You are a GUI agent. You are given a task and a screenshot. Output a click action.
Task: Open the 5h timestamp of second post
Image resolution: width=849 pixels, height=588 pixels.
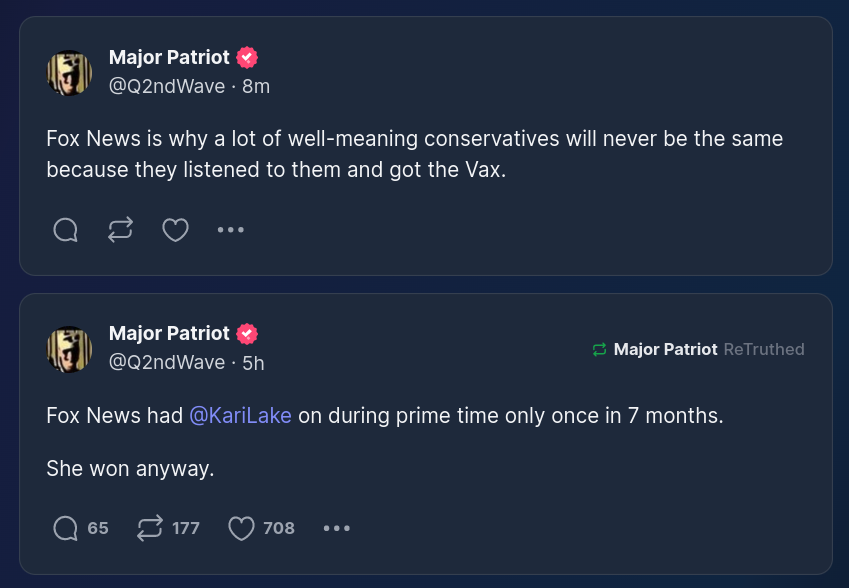point(254,362)
